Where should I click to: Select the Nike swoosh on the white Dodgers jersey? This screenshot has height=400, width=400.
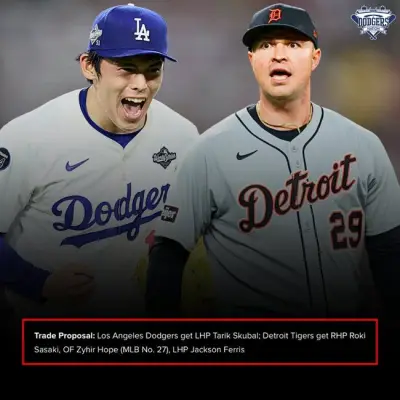(77, 164)
